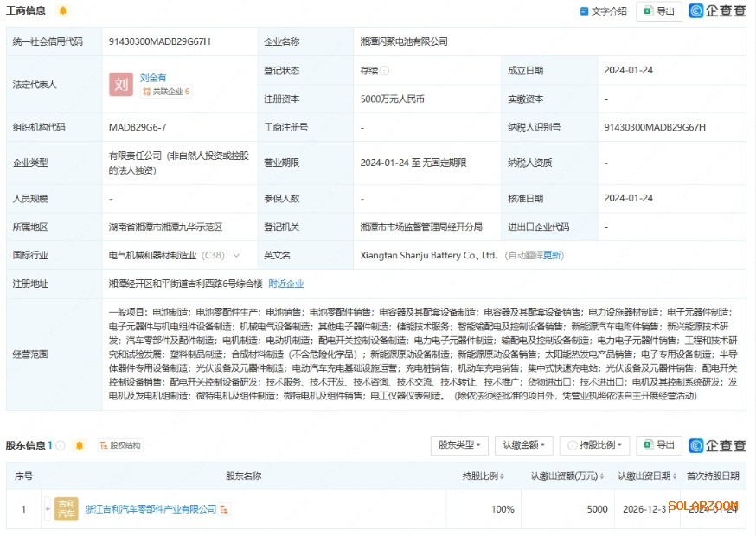Click 更新 to refresh auto translation
The height and width of the screenshot is (536, 756).
552,256
